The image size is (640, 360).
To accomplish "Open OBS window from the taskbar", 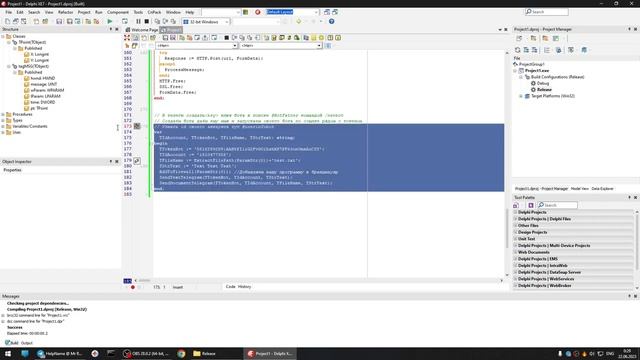I will click(x=147, y=353).
